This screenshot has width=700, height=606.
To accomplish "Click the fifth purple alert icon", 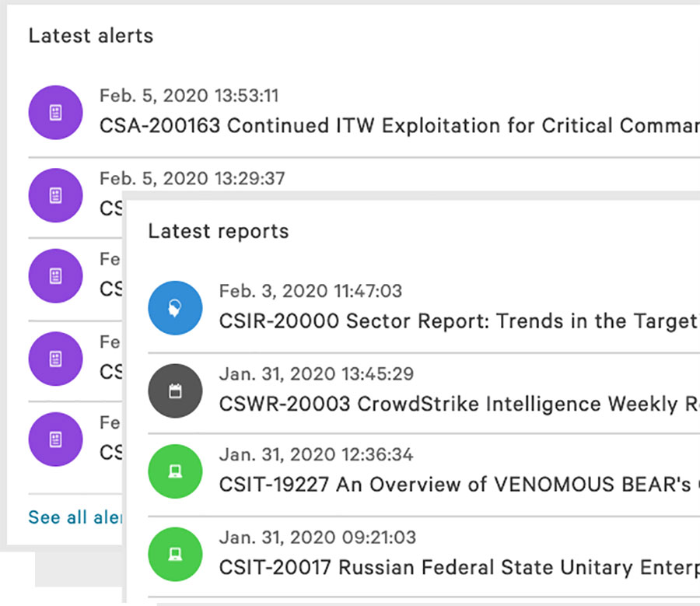I will point(55,440).
